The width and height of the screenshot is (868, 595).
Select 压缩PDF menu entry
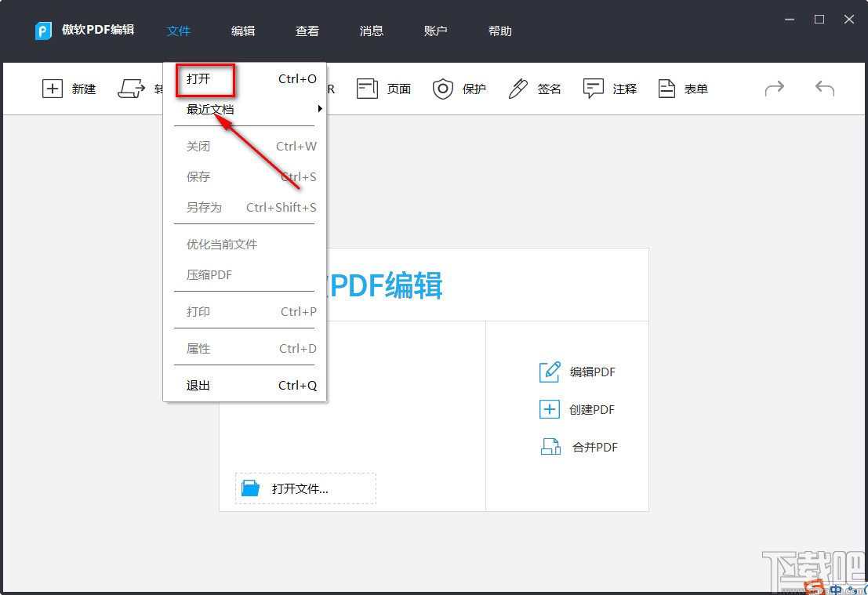tap(245, 275)
